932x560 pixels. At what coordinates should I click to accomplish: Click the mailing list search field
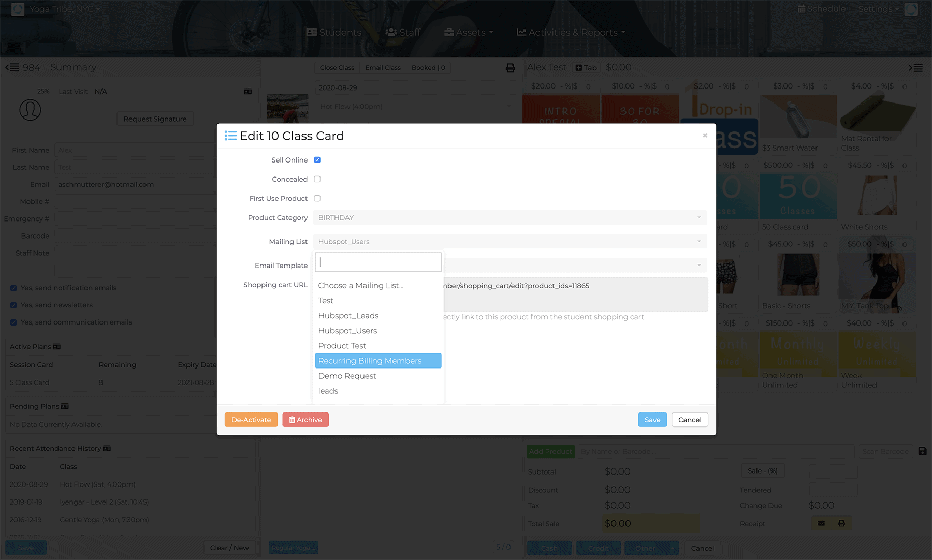[378, 262]
